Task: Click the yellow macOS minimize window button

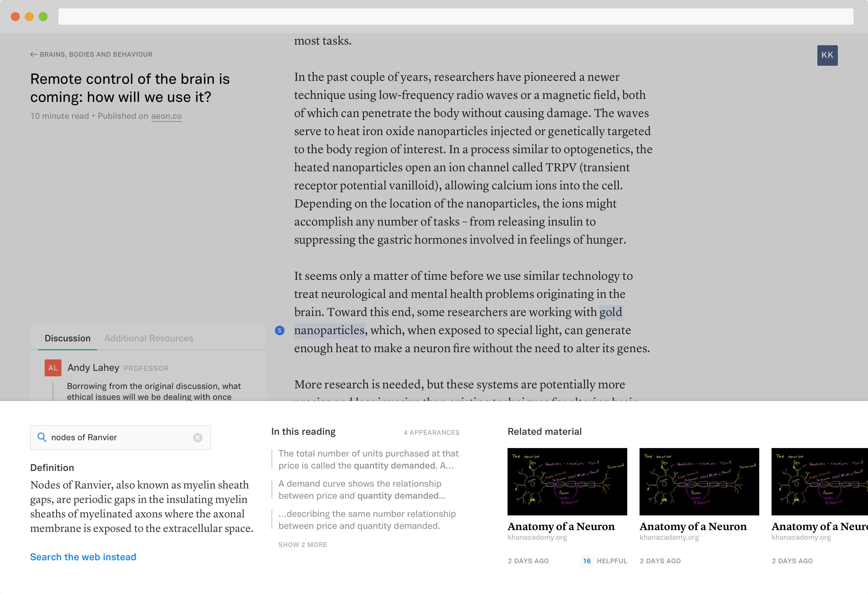Action: tap(29, 17)
